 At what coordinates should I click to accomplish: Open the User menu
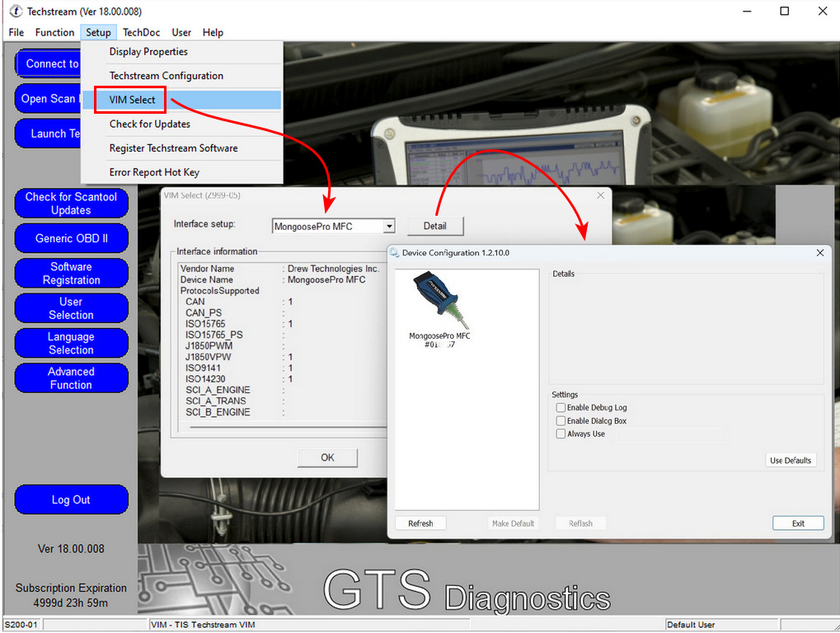click(x=181, y=32)
